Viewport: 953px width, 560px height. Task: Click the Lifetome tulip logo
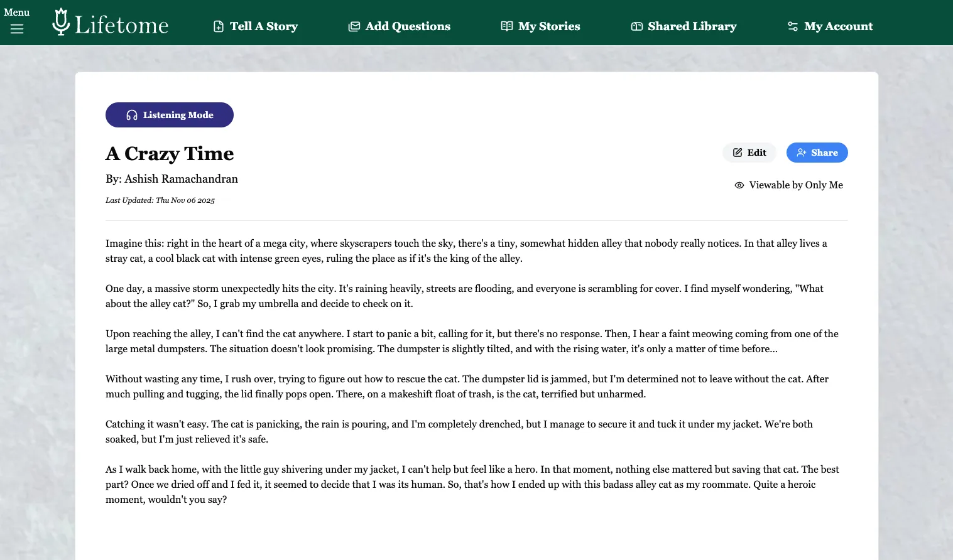coord(61,22)
